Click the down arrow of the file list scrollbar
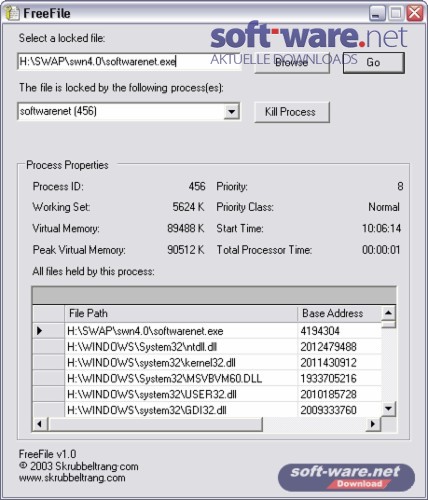Screen dimensions: 428x500 388,409
